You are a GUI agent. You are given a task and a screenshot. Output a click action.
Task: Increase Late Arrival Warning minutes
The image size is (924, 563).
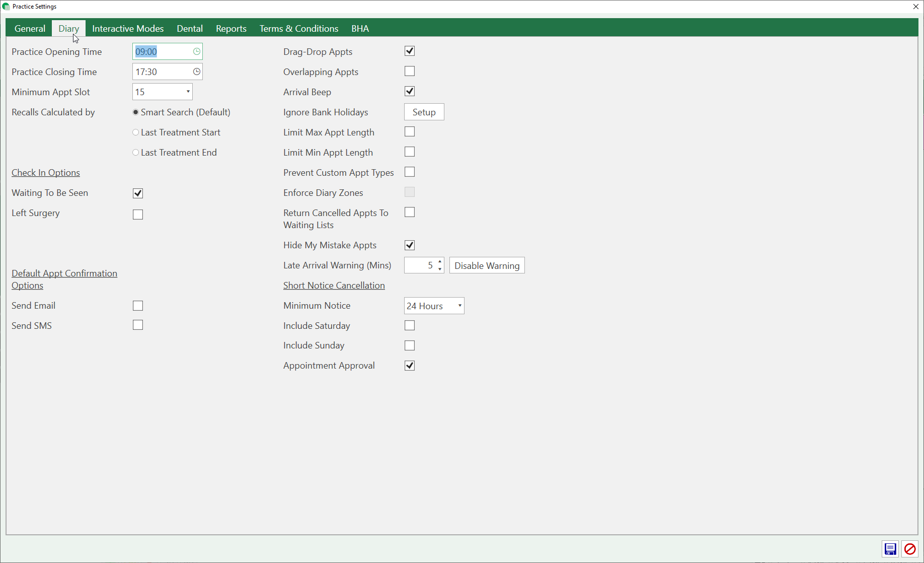[x=440, y=262]
